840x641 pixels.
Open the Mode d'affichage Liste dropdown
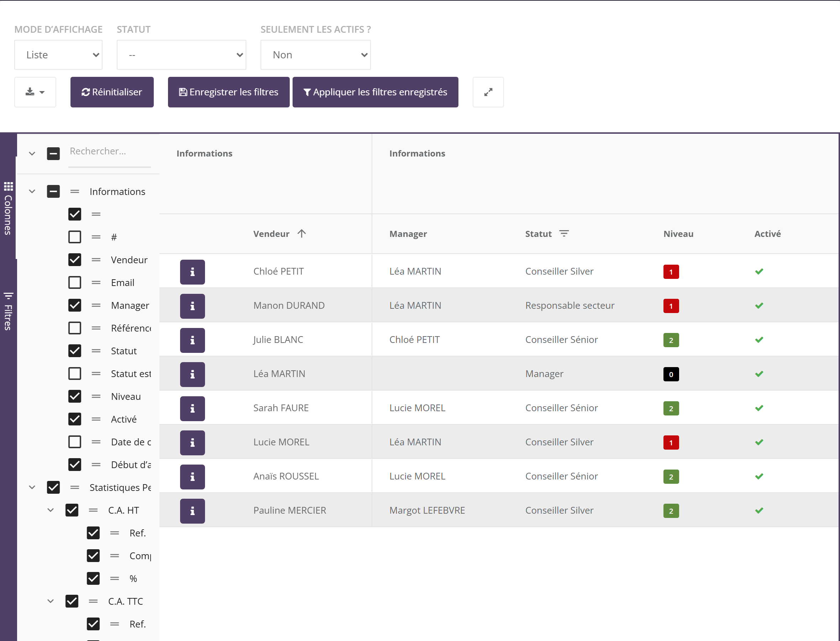(x=58, y=55)
